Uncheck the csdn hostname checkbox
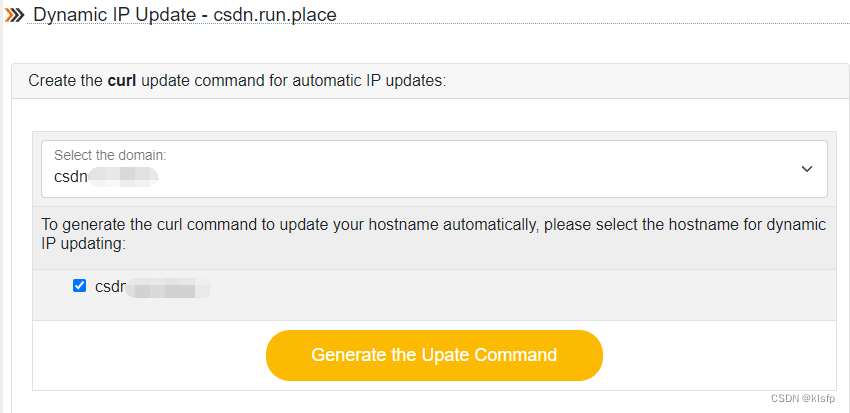Image resolution: width=850 pixels, height=413 pixels. [x=80, y=286]
